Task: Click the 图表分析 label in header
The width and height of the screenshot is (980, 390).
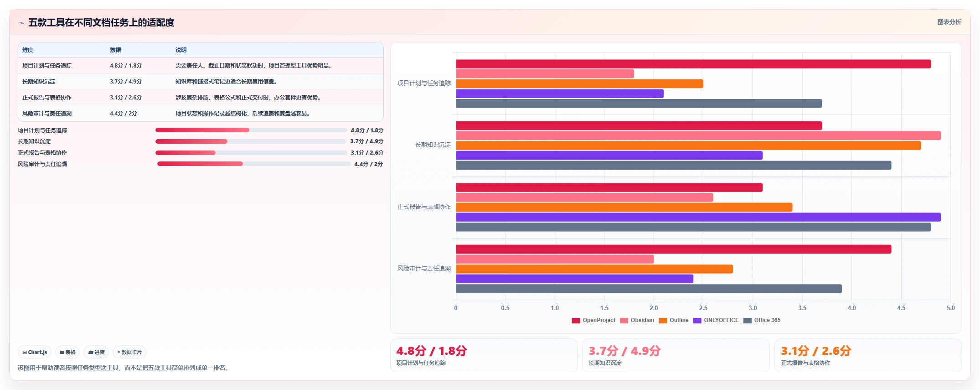Action: coord(949,22)
